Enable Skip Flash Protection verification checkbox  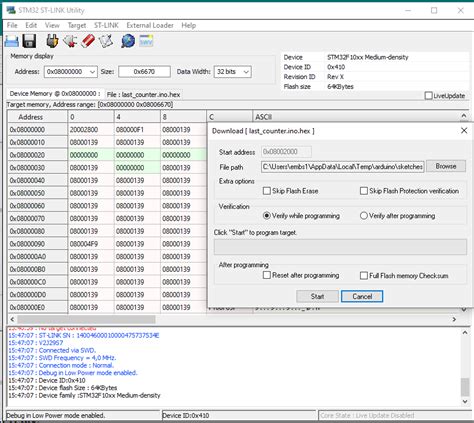[364, 191]
